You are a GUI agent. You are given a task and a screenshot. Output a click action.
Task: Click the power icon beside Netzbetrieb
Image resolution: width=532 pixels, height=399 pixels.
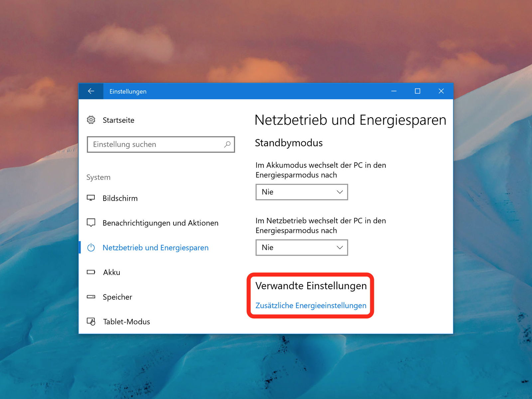(x=91, y=248)
